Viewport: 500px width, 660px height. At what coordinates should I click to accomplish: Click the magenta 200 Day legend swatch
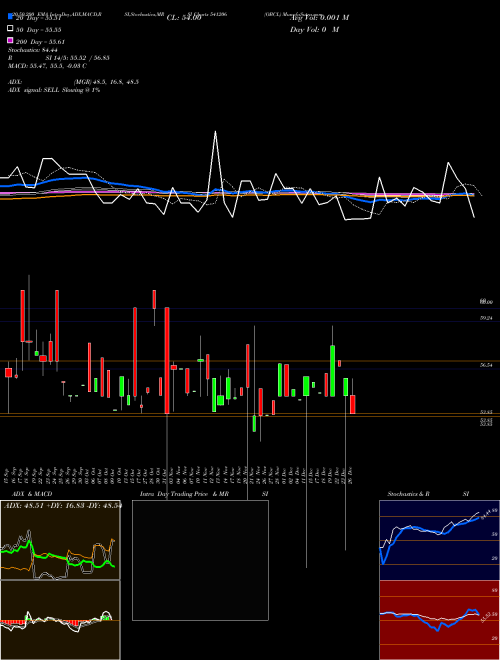pyautogui.click(x=10, y=41)
